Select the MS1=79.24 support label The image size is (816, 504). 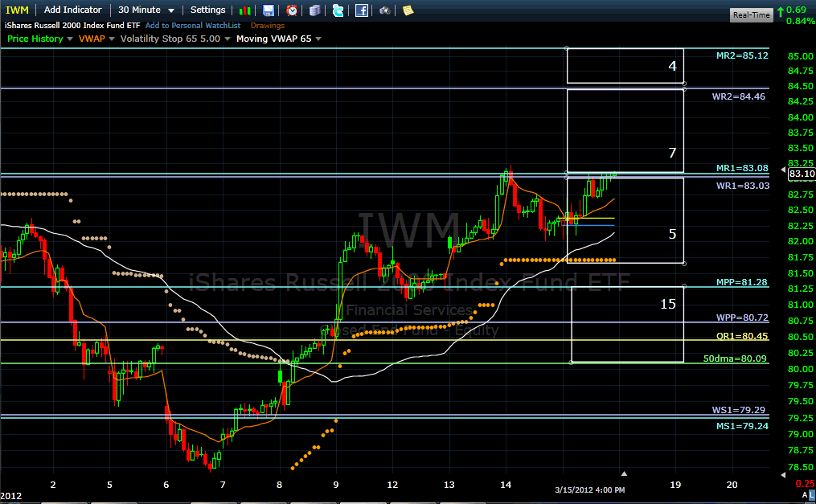(742, 426)
